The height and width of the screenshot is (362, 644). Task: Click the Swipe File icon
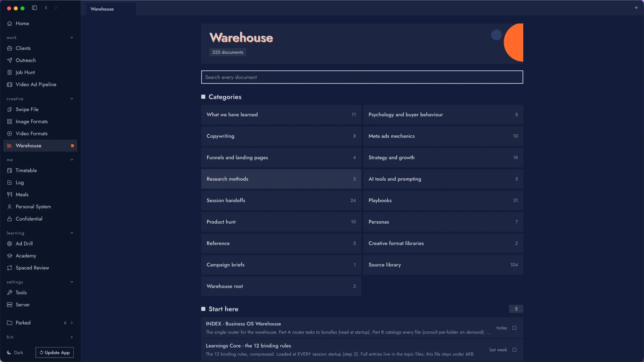(10, 109)
